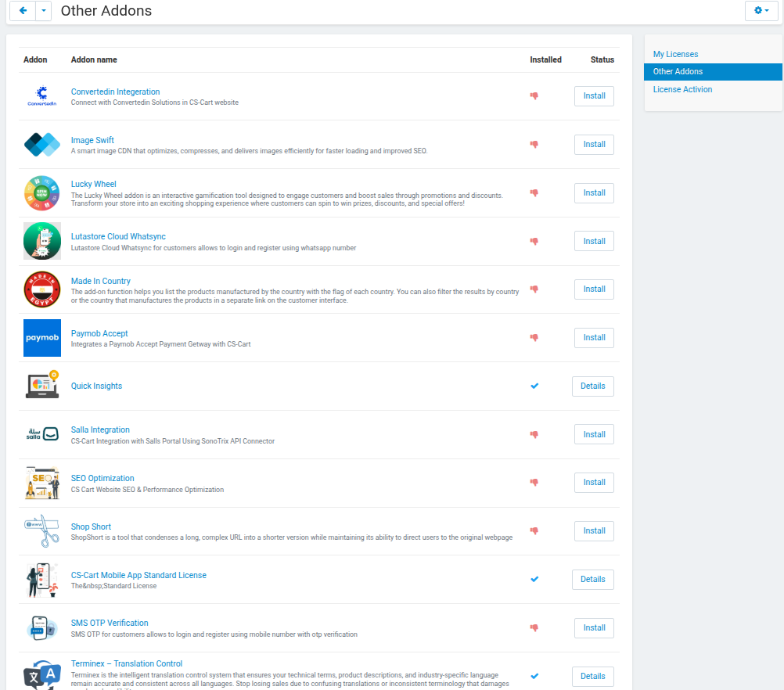View Details for Quick Insights

coord(592,386)
